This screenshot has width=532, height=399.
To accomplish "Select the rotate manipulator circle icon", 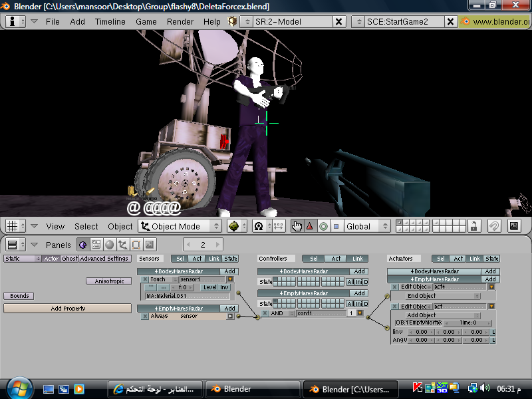I will [x=323, y=226].
